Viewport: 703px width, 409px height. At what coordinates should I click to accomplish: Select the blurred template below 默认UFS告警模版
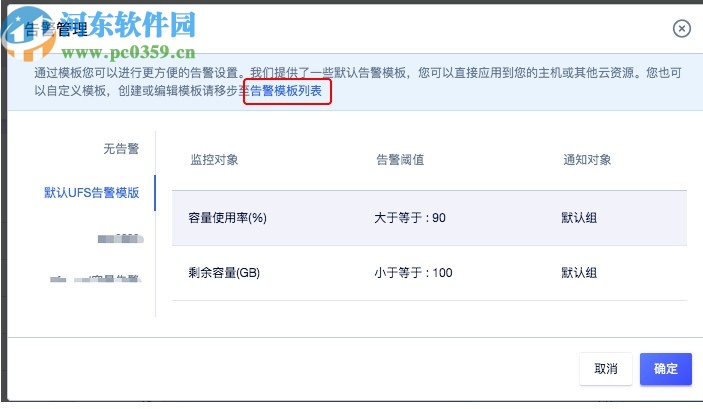click(x=121, y=238)
